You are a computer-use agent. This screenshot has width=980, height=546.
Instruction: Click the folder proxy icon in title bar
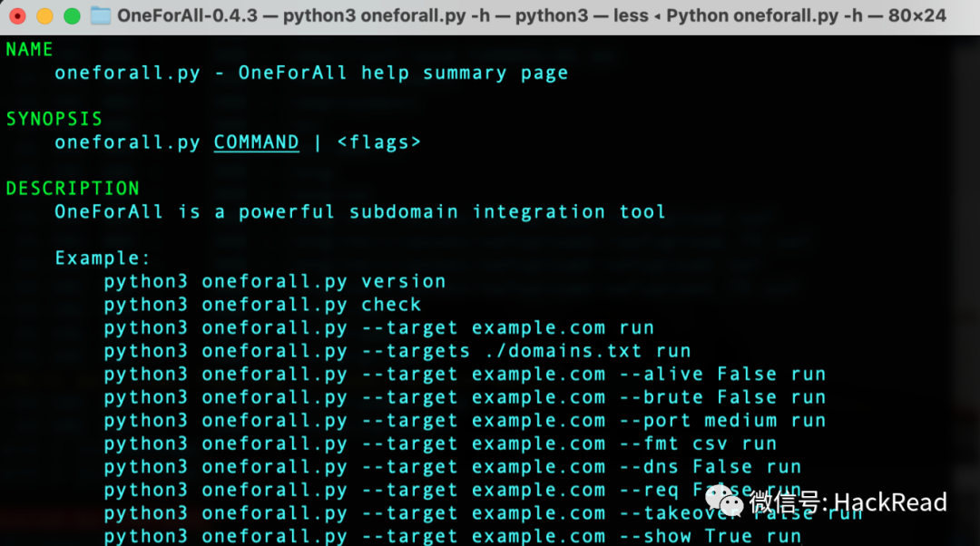[101, 16]
